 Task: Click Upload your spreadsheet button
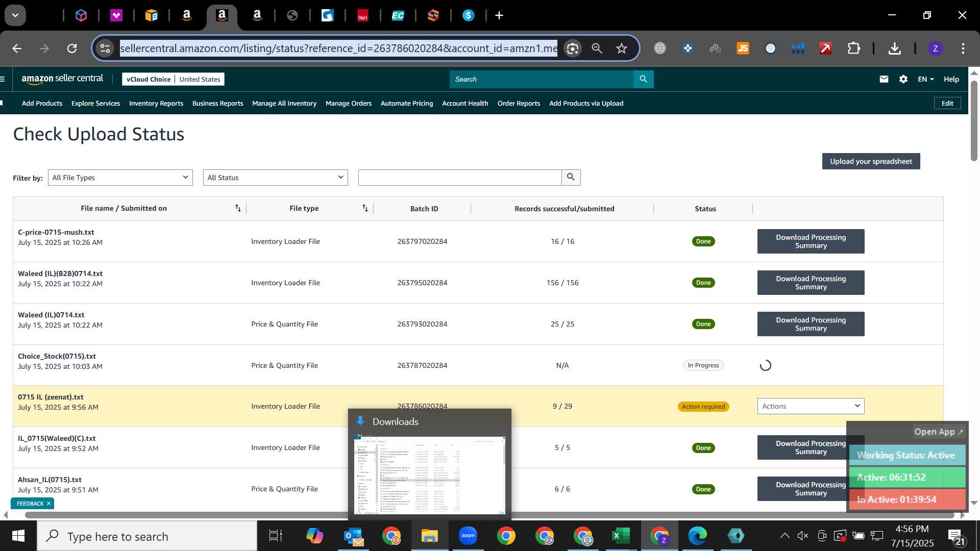(871, 161)
